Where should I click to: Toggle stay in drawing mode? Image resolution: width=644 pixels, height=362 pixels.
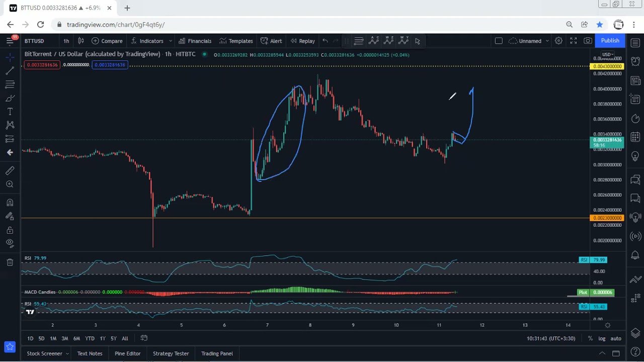click(10, 216)
